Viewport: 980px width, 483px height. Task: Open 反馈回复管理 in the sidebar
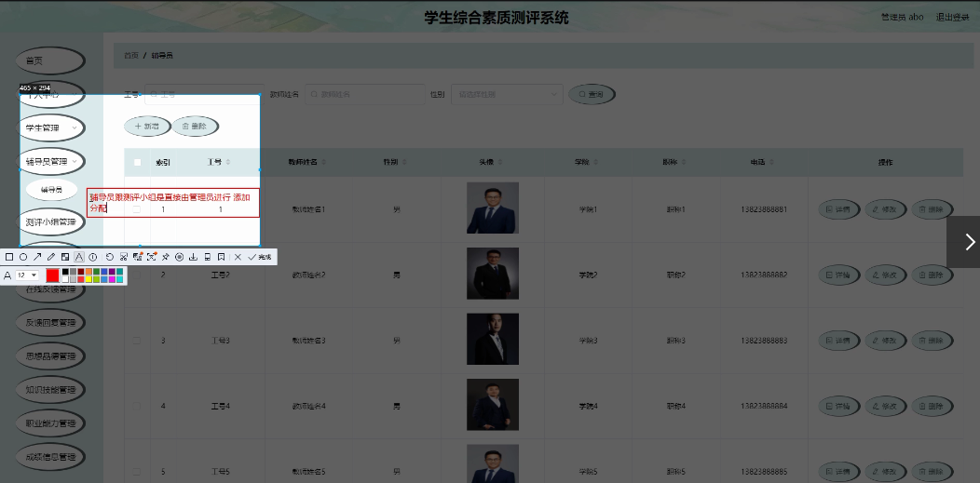tap(50, 323)
